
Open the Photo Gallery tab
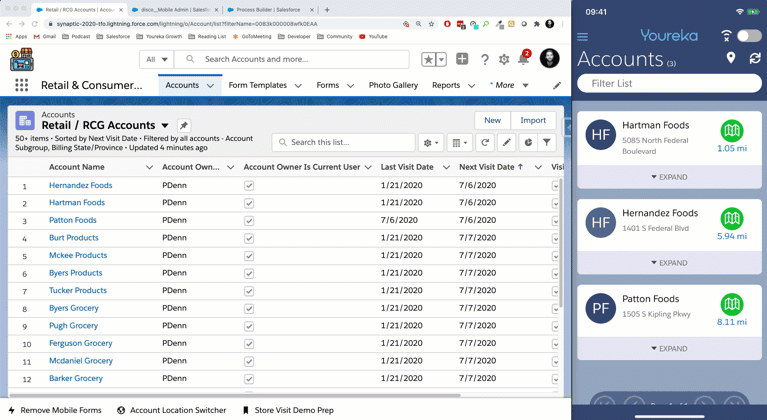point(393,85)
